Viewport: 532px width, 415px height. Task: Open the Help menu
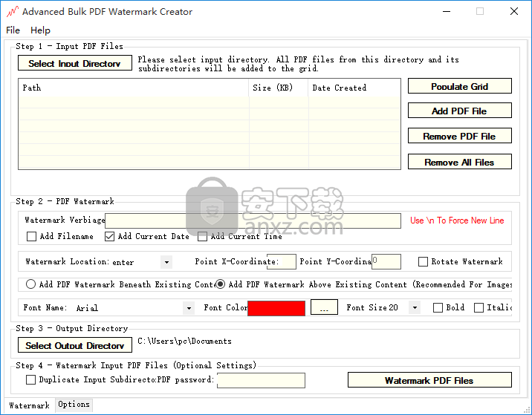(x=40, y=30)
